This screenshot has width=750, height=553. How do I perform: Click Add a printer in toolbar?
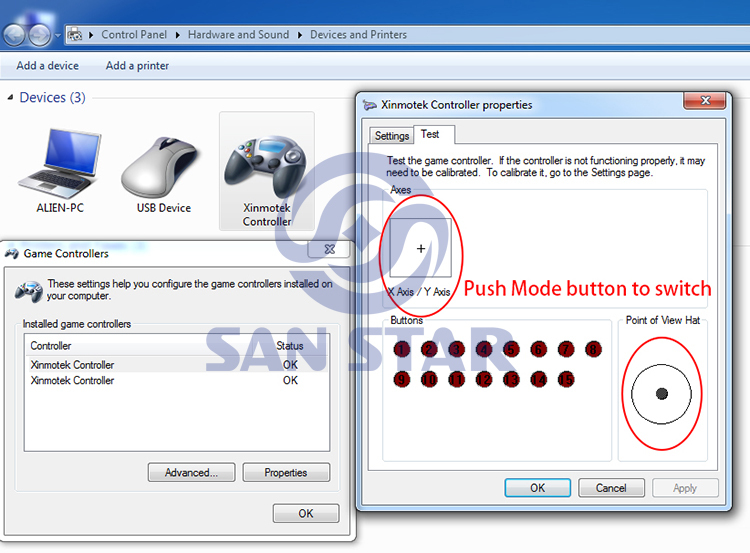point(137,66)
